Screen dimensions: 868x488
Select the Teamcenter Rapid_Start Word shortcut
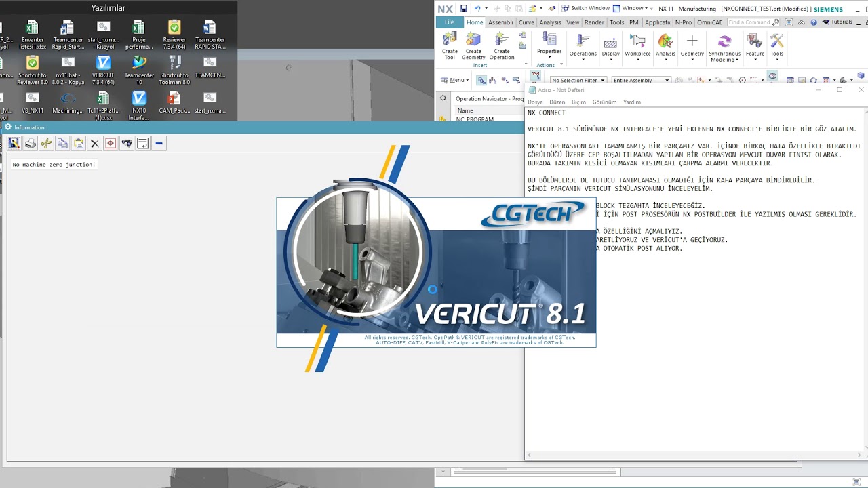click(x=68, y=35)
